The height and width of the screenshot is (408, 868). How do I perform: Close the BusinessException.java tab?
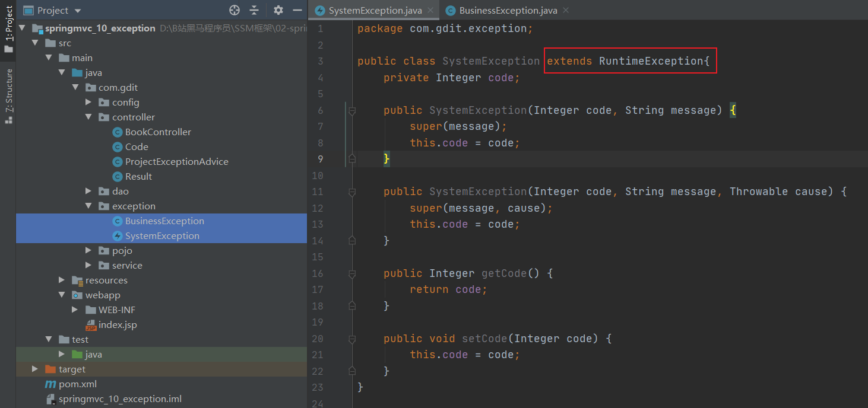tap(565, 10)
